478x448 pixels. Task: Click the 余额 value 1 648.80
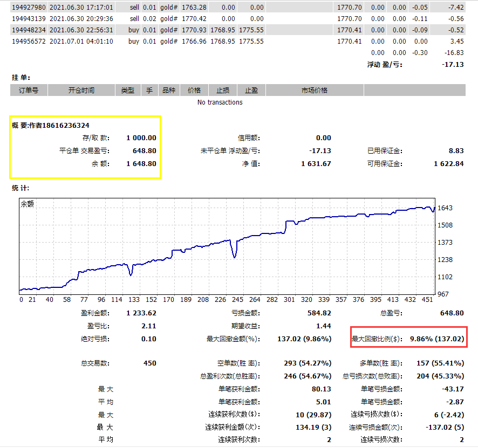pyautogui.click(x=141, y=164)
